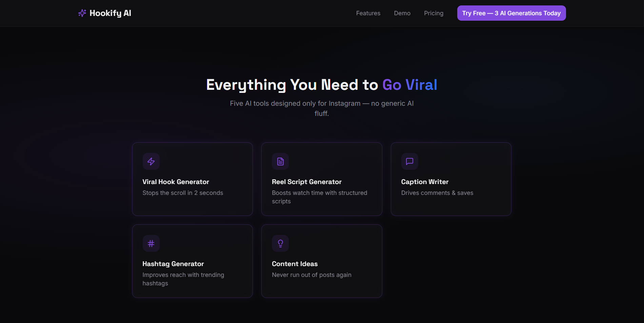This screenshot has height=323, width=644.
Task: Select the lightbulb icon on Content Ideas card
Action: point(280,243)
